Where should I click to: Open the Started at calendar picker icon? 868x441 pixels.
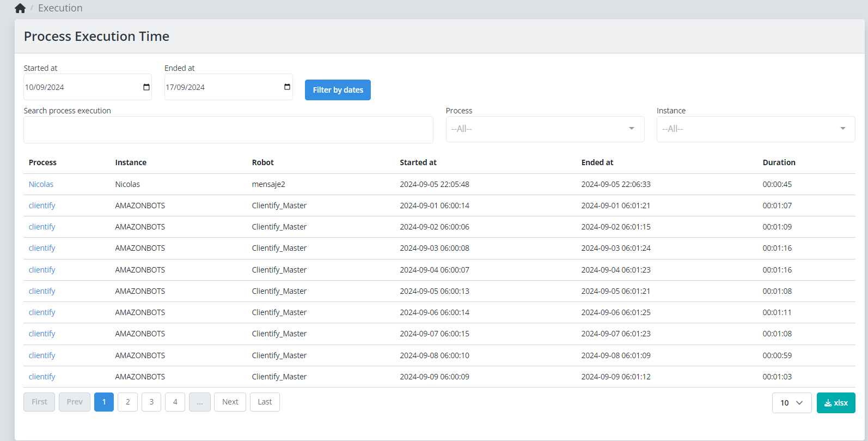click(x=146, y=87)
